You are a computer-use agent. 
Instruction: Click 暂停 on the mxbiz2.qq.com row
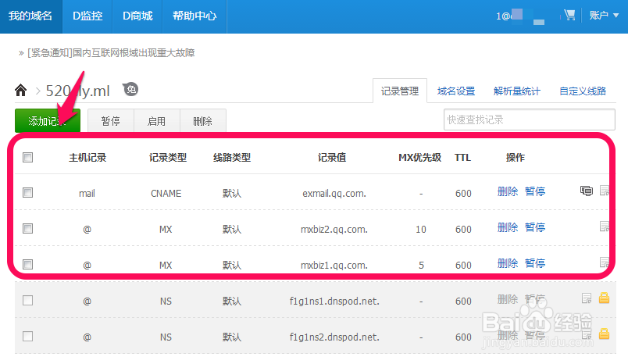(x=535, y=227)
